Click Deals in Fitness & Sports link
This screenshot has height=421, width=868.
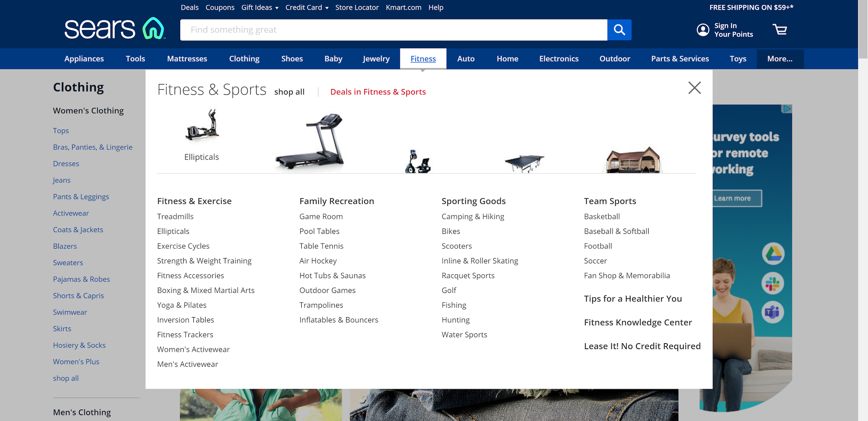point(378,92)
